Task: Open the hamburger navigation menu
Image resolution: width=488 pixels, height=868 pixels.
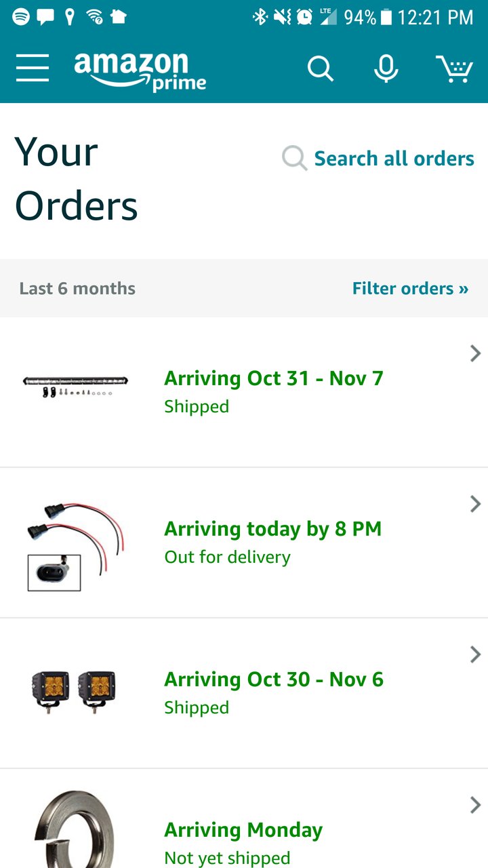Action: (33, 68)
